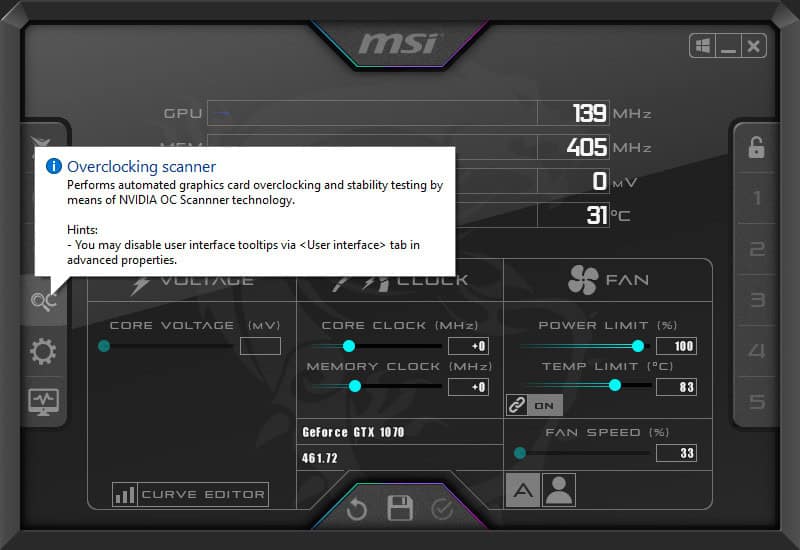
Task: Open the Curve Editor
Action: click(x=190, y=494)
